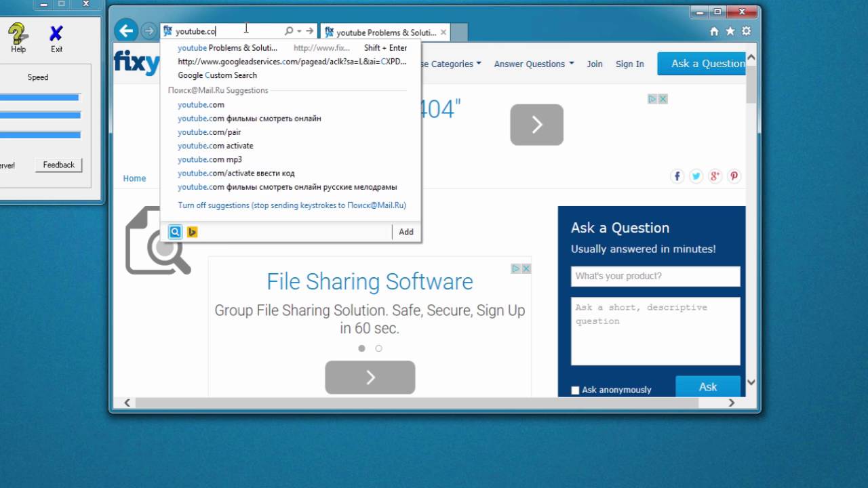Click the fixya logo
Image resolution: width=868 pixels, height=488 pixels.
(137, 62)
